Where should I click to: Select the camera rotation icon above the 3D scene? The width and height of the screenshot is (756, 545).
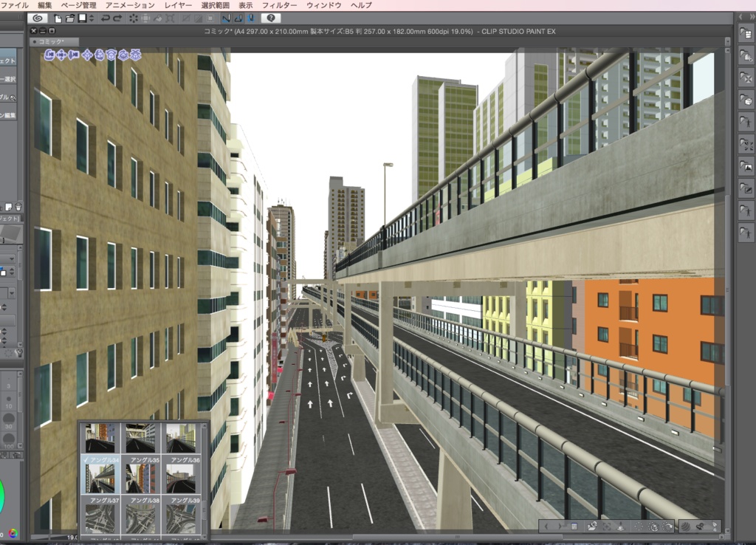tap(49, 55)
